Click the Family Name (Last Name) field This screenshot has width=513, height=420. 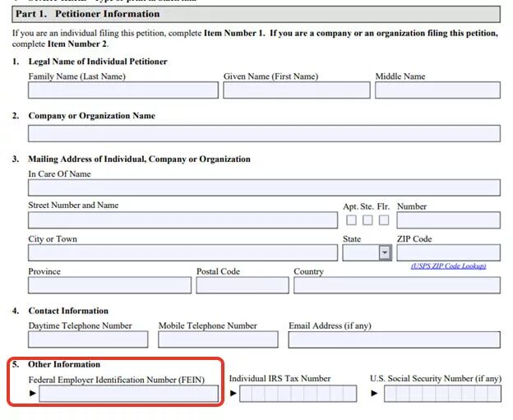click(x=123, y=90)
